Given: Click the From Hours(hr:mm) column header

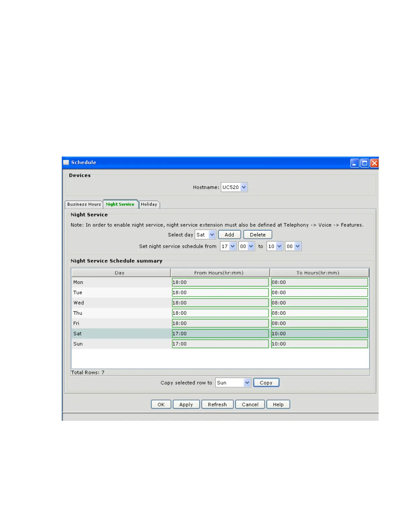Looking at the screenshot, I should [220, 273].
